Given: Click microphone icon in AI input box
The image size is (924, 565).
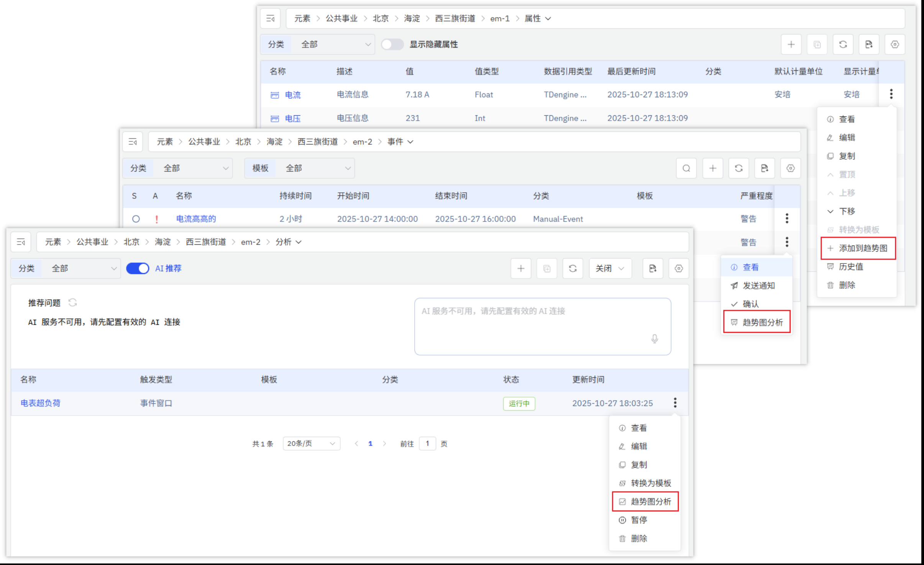Looking at the screenshot, I should [655, 339].
